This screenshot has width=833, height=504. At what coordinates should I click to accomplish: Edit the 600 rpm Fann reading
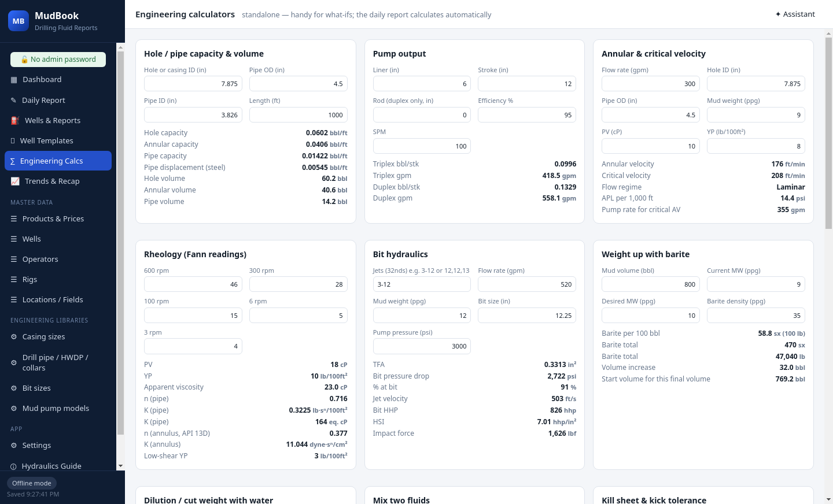click(x=193, y=284)
